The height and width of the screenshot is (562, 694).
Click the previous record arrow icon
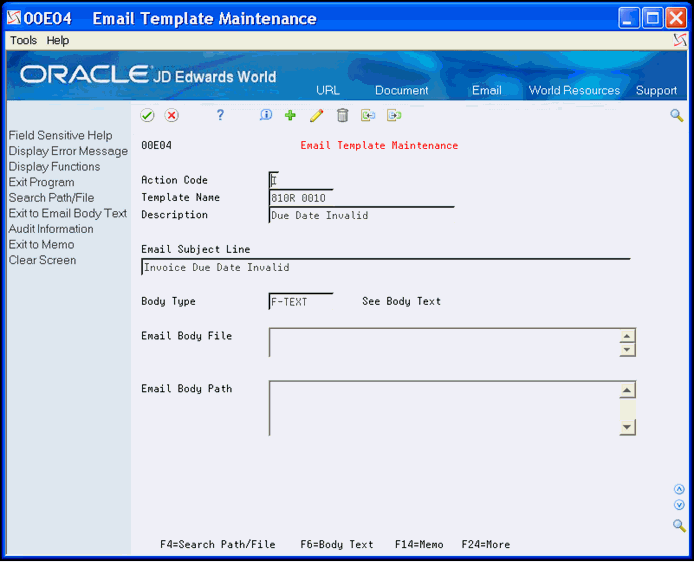[368, 115]
